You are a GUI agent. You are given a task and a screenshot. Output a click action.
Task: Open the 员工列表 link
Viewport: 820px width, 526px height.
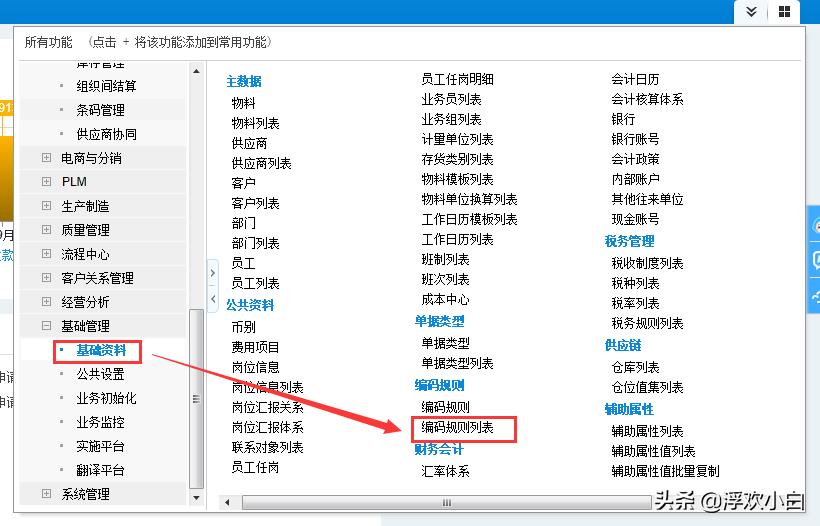[x=256, y=283]
